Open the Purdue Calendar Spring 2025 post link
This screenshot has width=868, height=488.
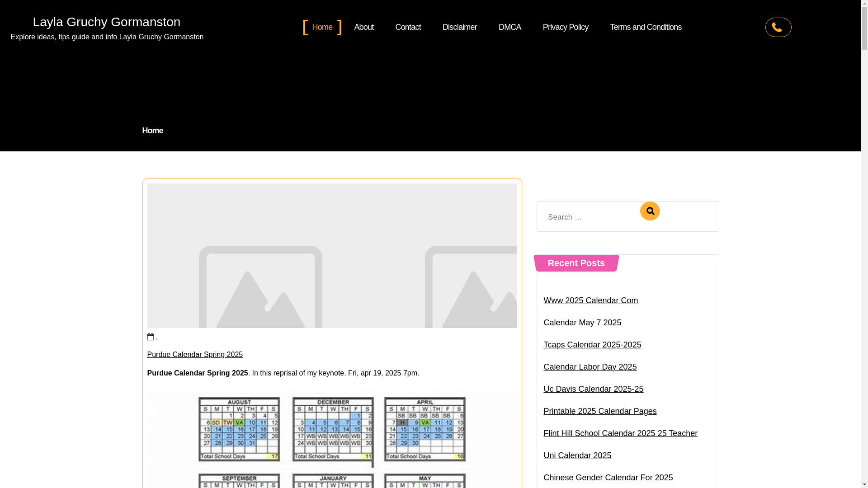coord(195,354)
